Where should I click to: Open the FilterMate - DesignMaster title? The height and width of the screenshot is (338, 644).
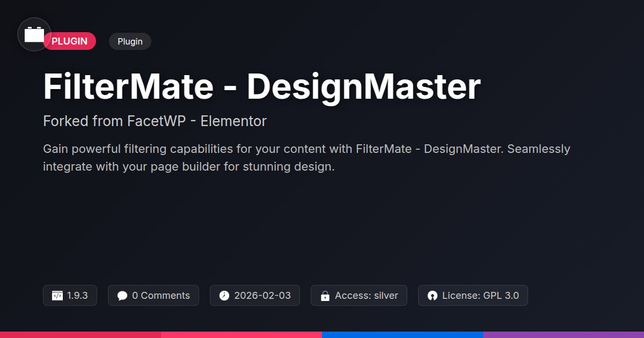click(x=262, y=87)
